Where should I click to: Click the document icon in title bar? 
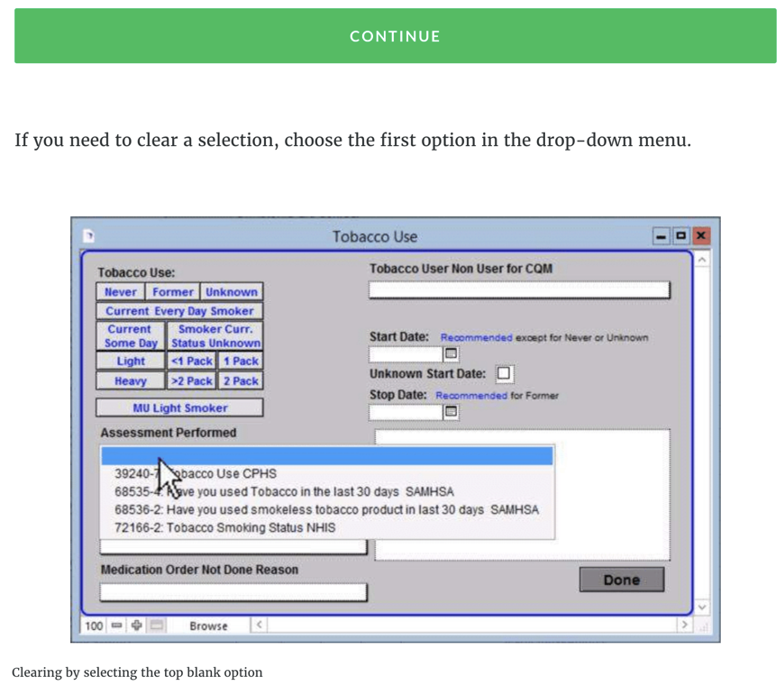coord(89,236)
